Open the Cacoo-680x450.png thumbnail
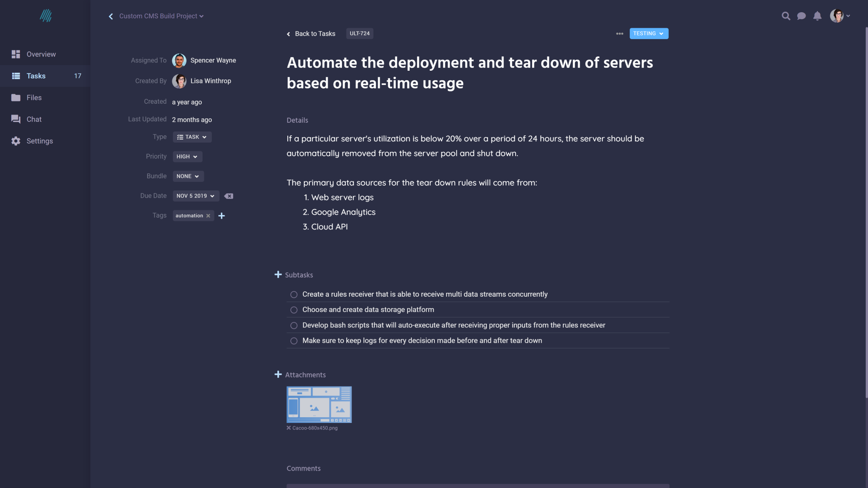Screen dimensions: 868x488 (x=319, y=405)
